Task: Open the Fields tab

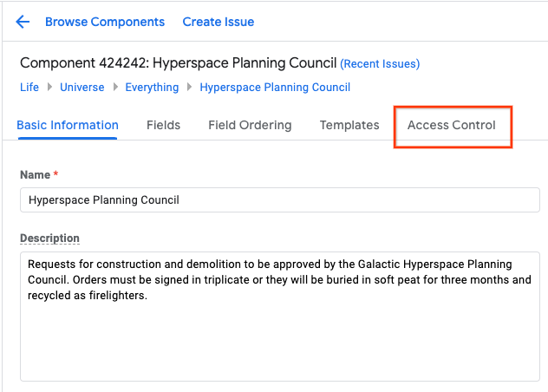Action: pyautogui.click(x=163, y=125)
